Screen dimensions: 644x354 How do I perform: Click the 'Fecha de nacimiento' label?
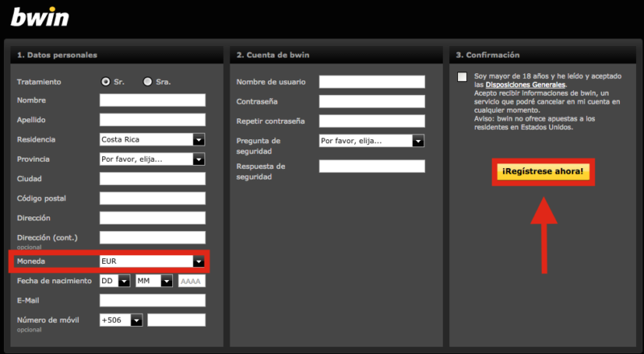(x=54, y=281)
